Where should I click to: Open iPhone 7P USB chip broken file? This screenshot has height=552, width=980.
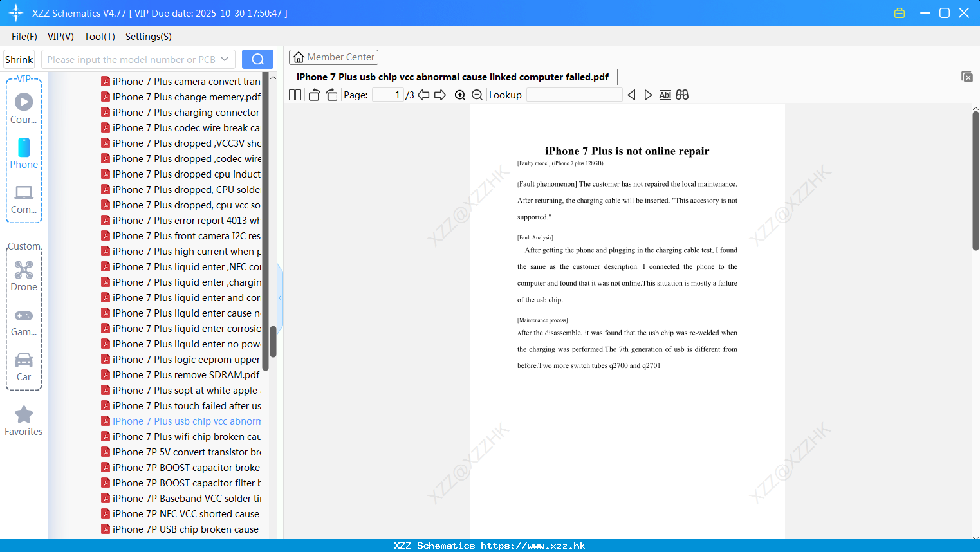click(181, 529)
